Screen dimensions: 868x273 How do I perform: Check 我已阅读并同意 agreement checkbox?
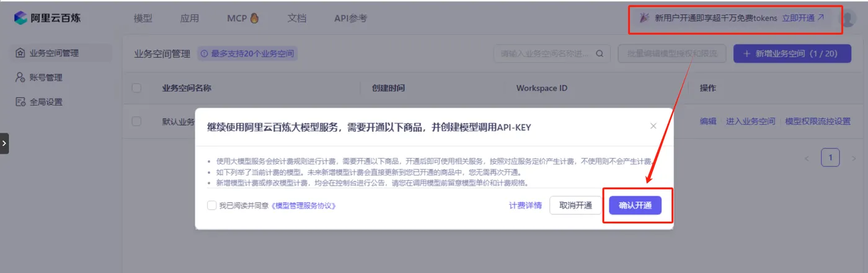(x=212, y=206)
